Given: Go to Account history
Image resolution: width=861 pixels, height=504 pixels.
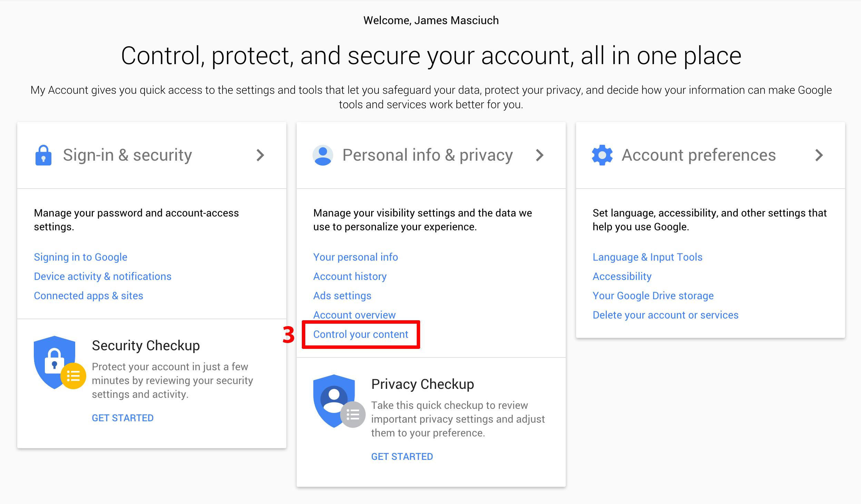Looking at the screenshot, I should [350, 276].
